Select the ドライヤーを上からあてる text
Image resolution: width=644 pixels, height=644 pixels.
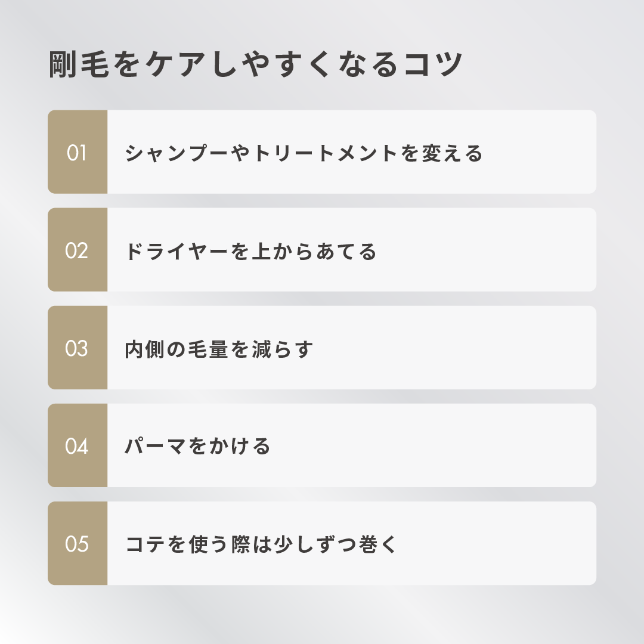(250, 251)
